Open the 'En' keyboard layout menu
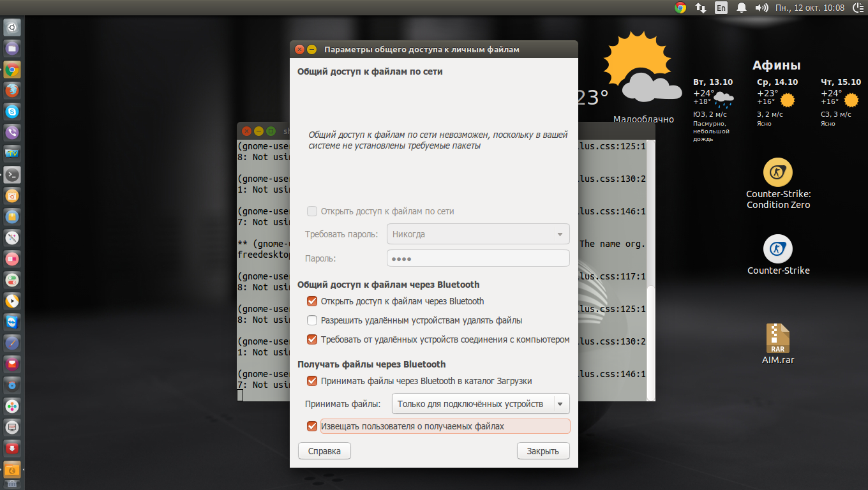The width and height of the screenshot is (868, 490). tap(721, 8)
